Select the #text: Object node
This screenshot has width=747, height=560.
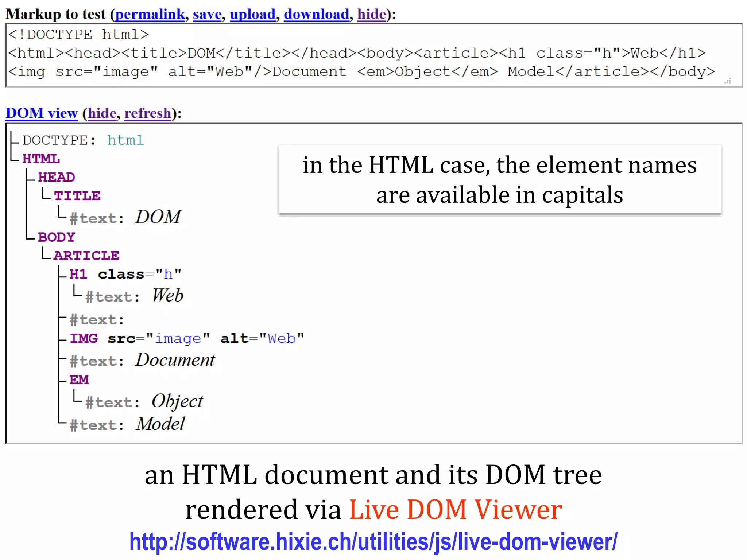(144, 401)
